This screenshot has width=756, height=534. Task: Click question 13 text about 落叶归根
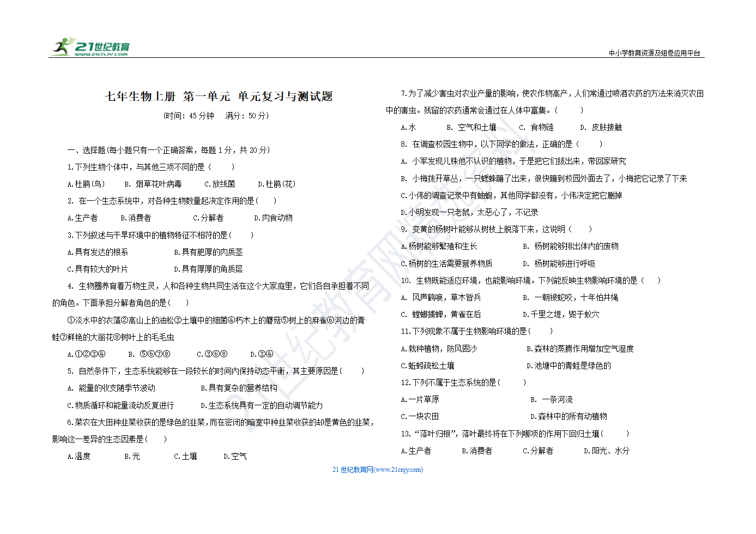tap(515, 434)
